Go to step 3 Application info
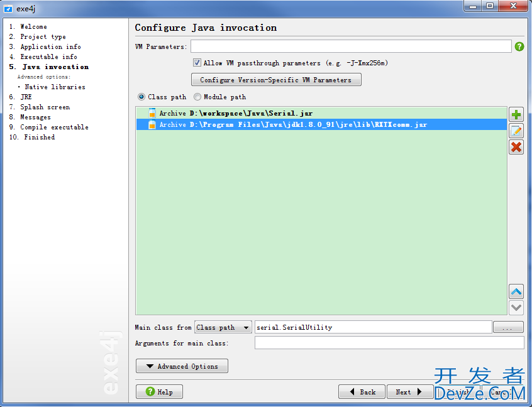Image resolution: width=532 pixels, height=407 pixels. pos(45,46)
